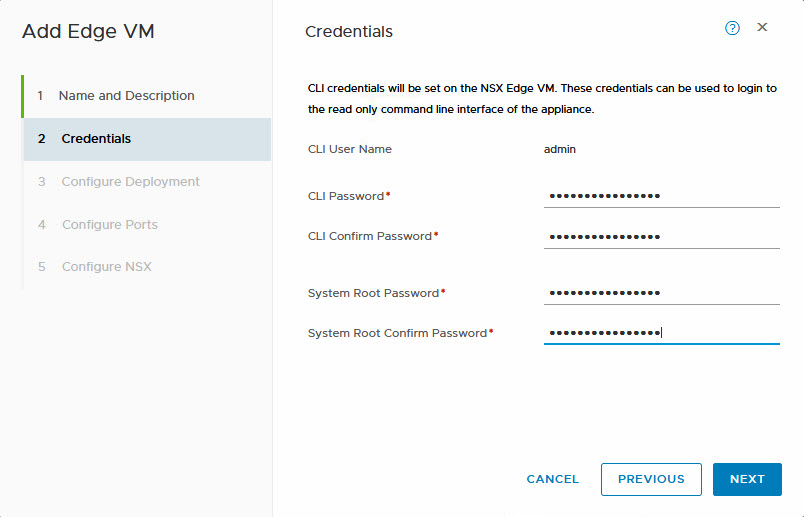Click the System Root Password field
Image resolution: width=804 pixels, height=517 pixels.
tap(661, 293)
